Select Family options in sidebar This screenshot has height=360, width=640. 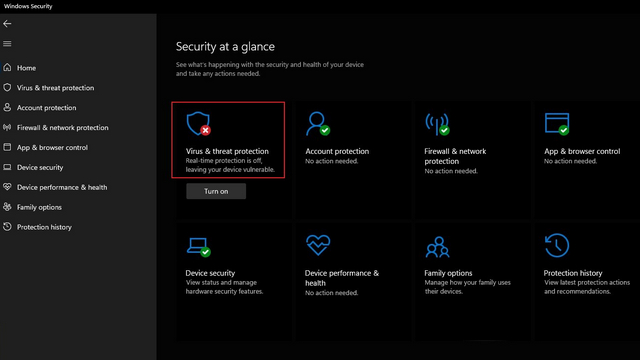tap(39, 207)
